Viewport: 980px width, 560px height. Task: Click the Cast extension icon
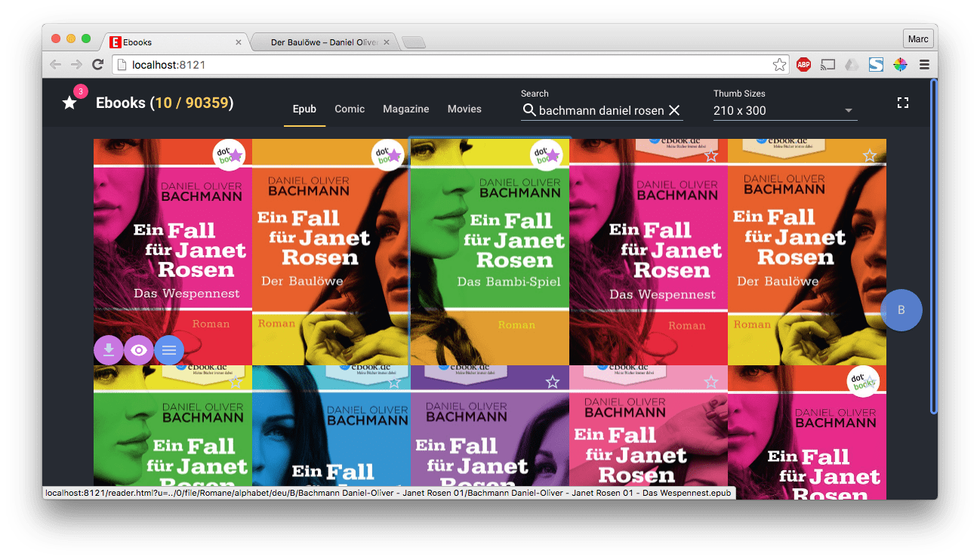[827, 65]
